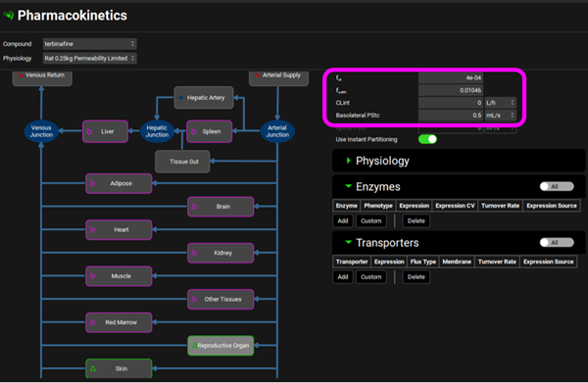Click the Reproductive Organ green node

220,346
